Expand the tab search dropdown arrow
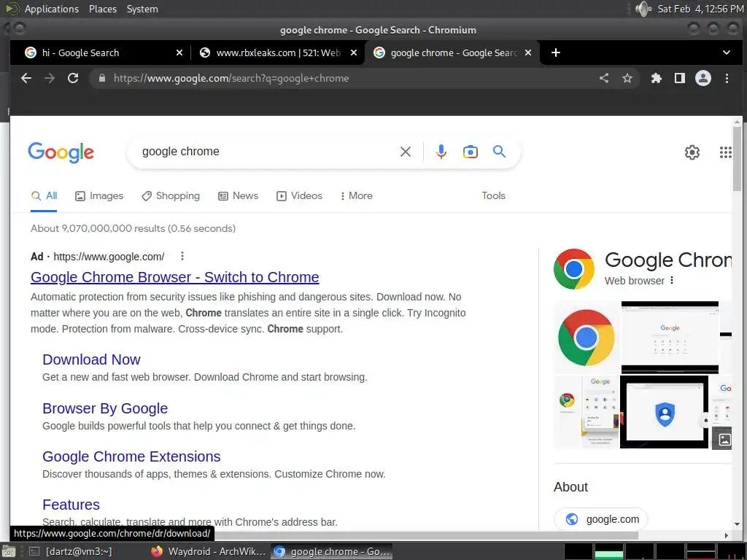The image size is (747, 560). point(726,52)
